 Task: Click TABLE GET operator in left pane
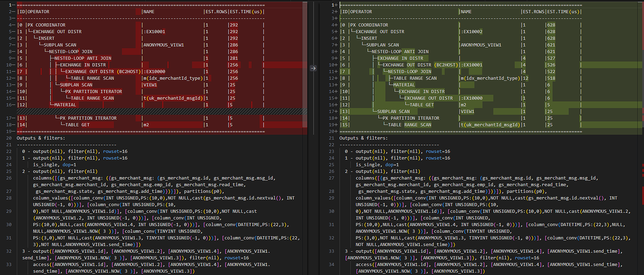tap(77, 125)
